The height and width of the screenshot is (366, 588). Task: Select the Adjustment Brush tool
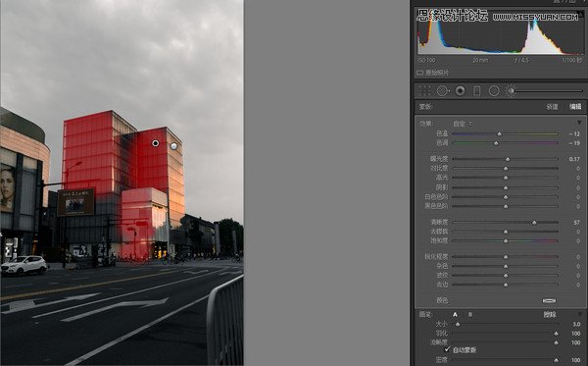(x=511, y=91)
